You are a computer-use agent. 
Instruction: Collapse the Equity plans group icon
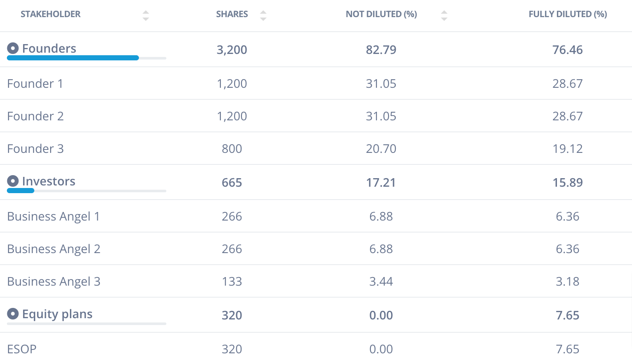pos(13,314)
